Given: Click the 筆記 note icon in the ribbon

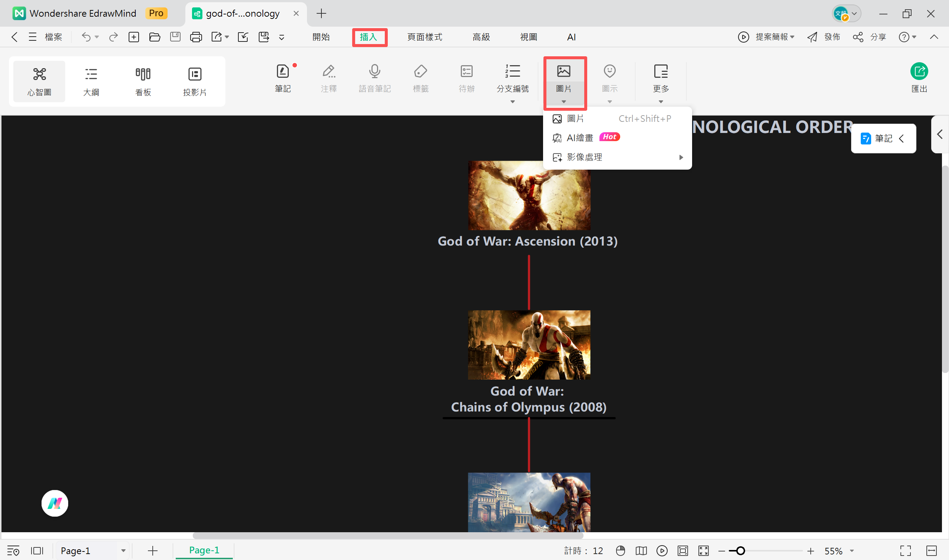Looking at the screenshot, I should point(282,72).
